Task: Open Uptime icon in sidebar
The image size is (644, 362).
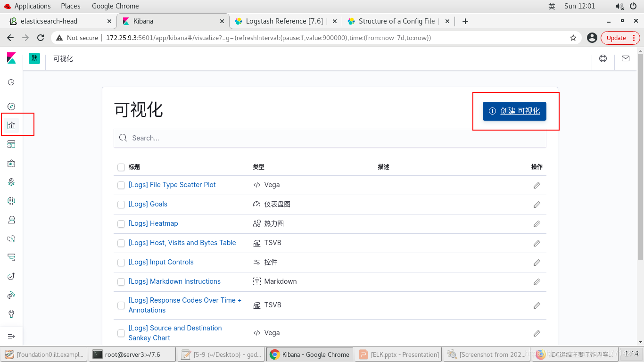Action: tap(11, 276)
